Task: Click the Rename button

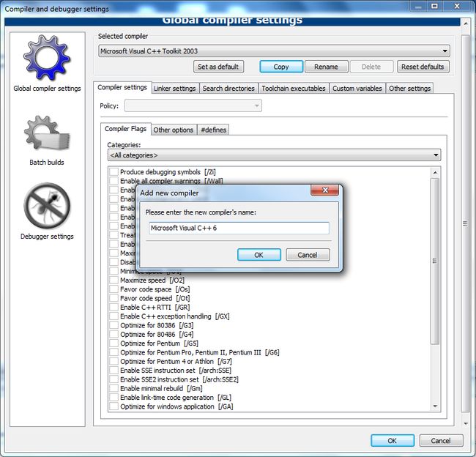Action: 327,67
